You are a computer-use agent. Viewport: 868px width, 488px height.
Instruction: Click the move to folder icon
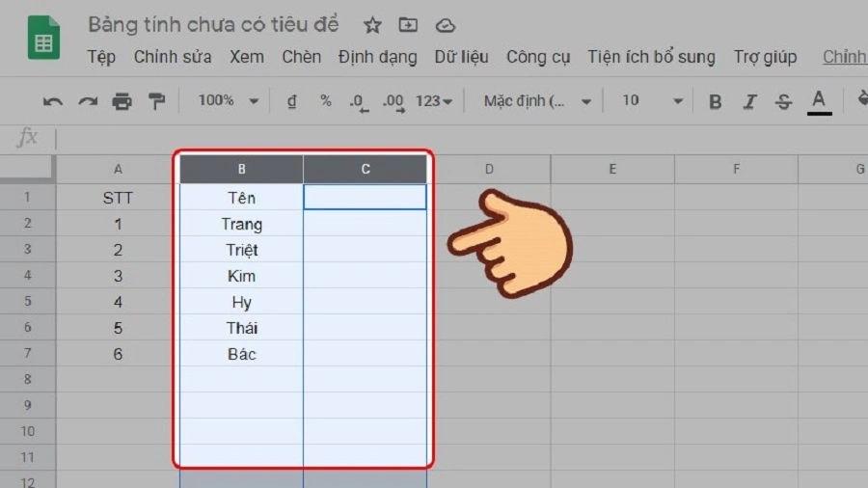click(x=408, y=25)
